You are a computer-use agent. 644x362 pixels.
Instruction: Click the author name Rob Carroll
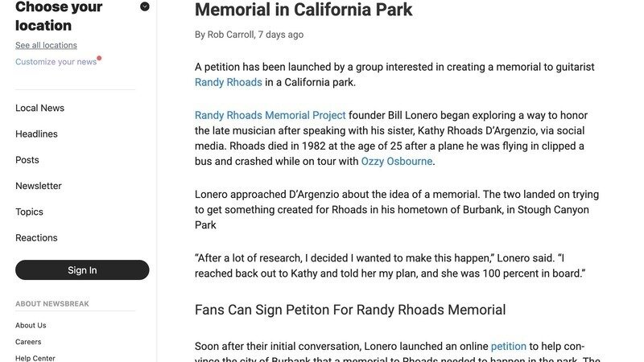pyautogui.click(x=230, y=35)
